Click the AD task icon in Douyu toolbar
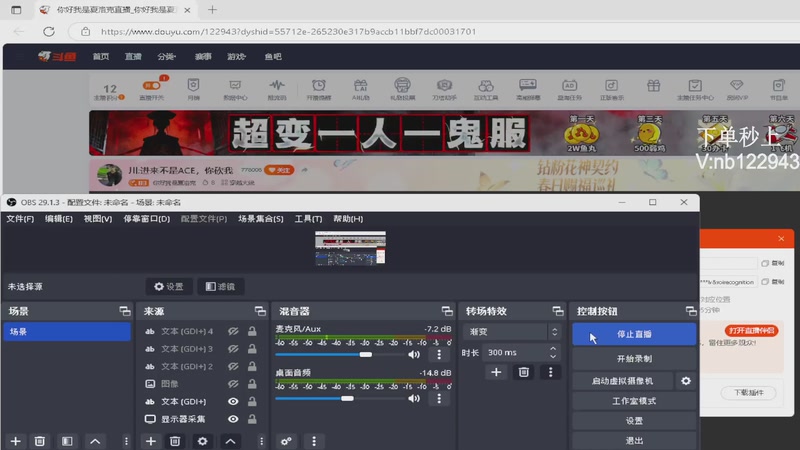 point(569,85)
